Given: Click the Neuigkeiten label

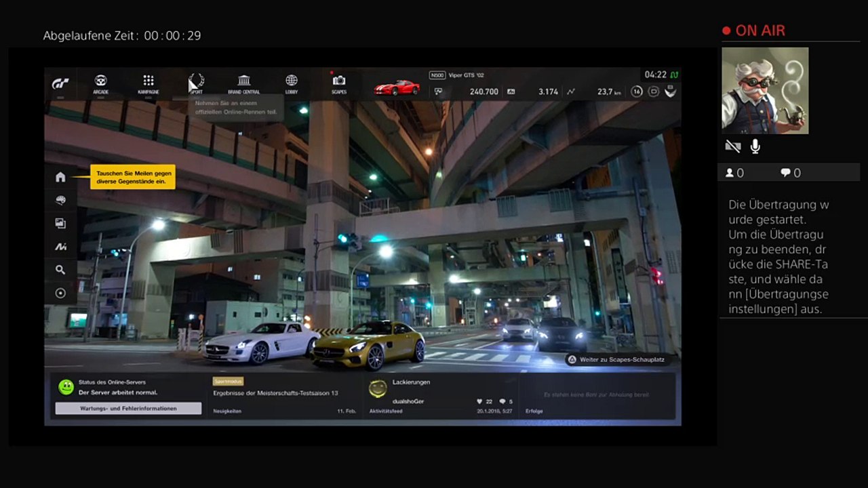Looking at the screenshot, I should coord(227,411).
